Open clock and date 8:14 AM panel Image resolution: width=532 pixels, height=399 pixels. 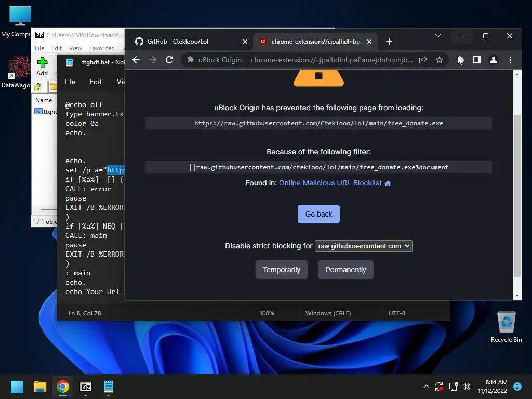[493, 387]
